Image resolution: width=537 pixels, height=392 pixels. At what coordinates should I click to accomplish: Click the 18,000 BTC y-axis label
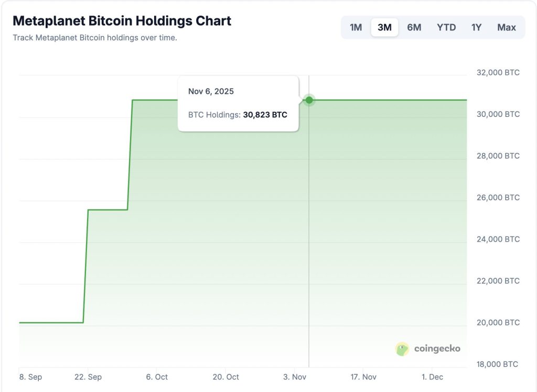[498, 364]
